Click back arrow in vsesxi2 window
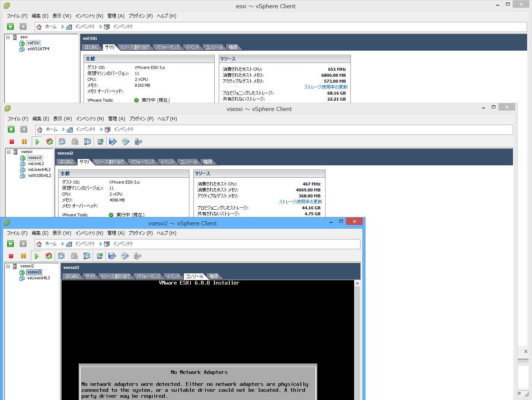Viewport: 532px width, 400px height. pos(10,244)
